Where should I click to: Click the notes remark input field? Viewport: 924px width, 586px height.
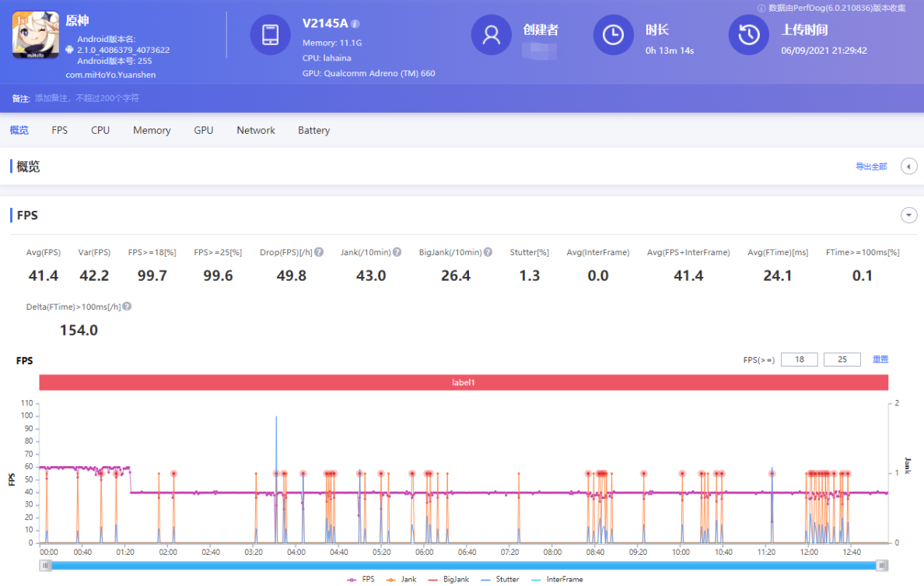point(87,99)
